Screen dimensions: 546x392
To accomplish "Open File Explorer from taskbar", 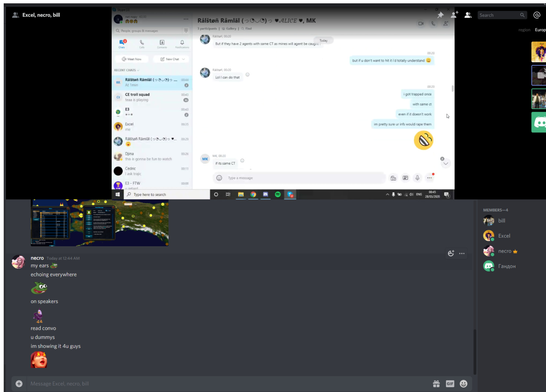I will [241, 194].
